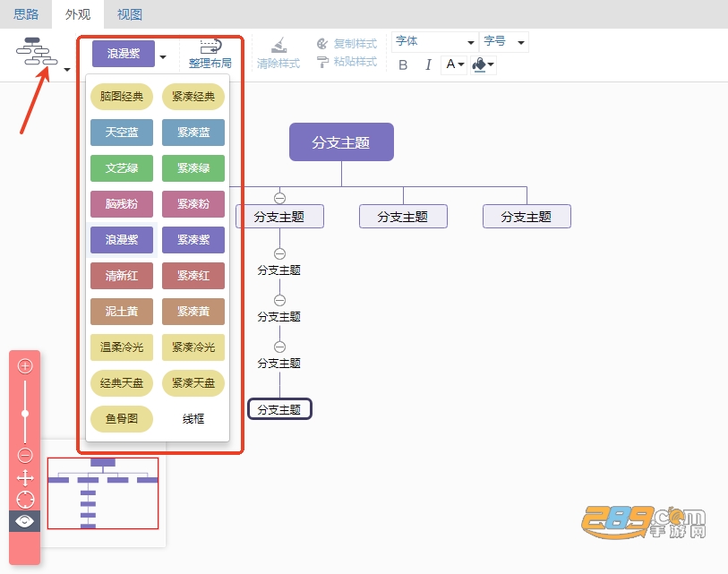Collapse the branch below the left boxed node
The image size is (728, 574).
[279, 253]
